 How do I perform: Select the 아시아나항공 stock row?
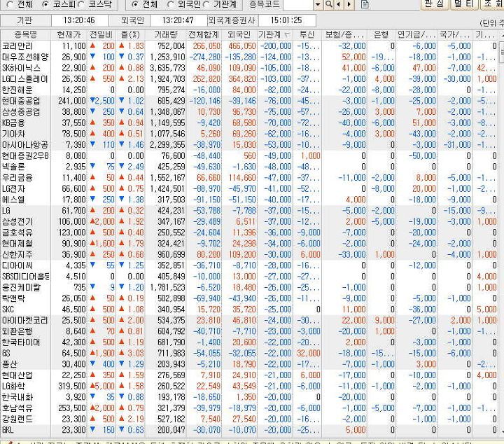tap(249, 145)
